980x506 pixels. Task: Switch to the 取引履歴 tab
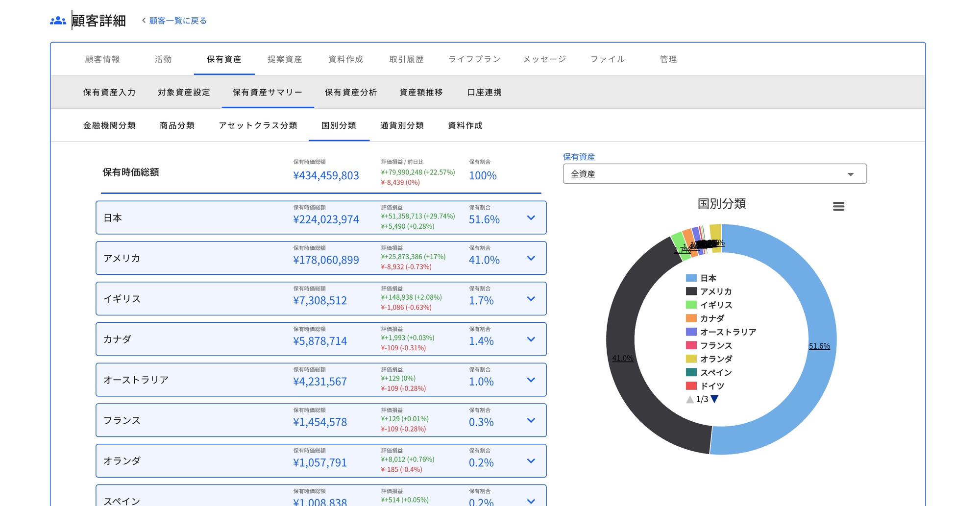pyautogui.click(x=406, y=59)
